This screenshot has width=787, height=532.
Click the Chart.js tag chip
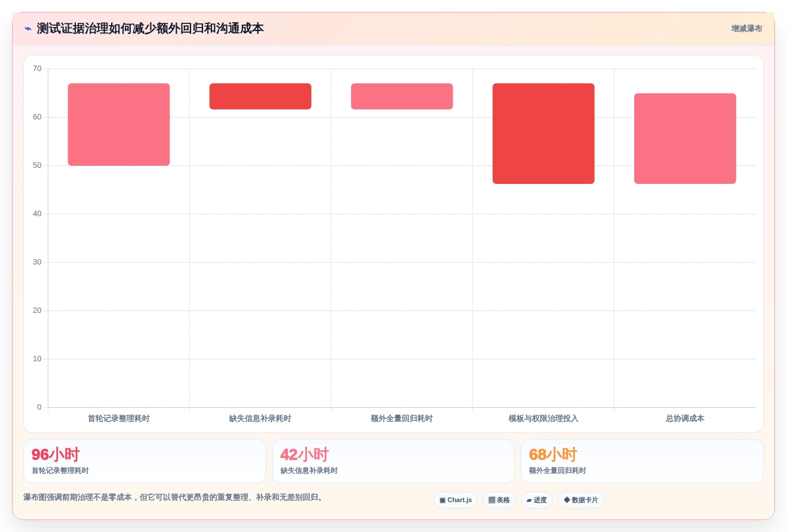tap(456, 500)
